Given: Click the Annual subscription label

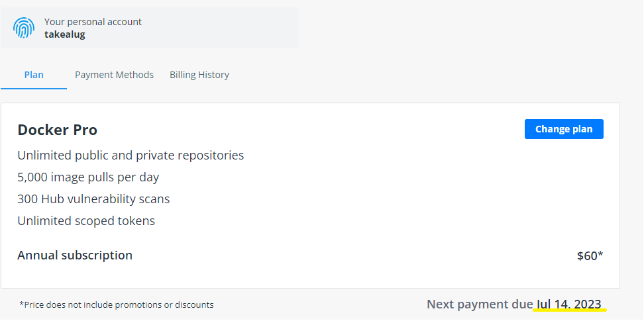Looking at the screenshot, I should [75, 255].
